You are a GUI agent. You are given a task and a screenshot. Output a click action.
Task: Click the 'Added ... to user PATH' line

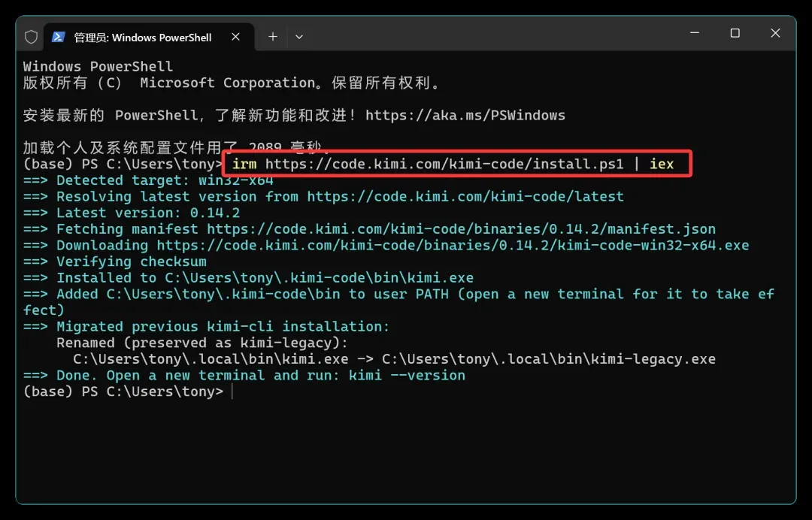[398, 301]
